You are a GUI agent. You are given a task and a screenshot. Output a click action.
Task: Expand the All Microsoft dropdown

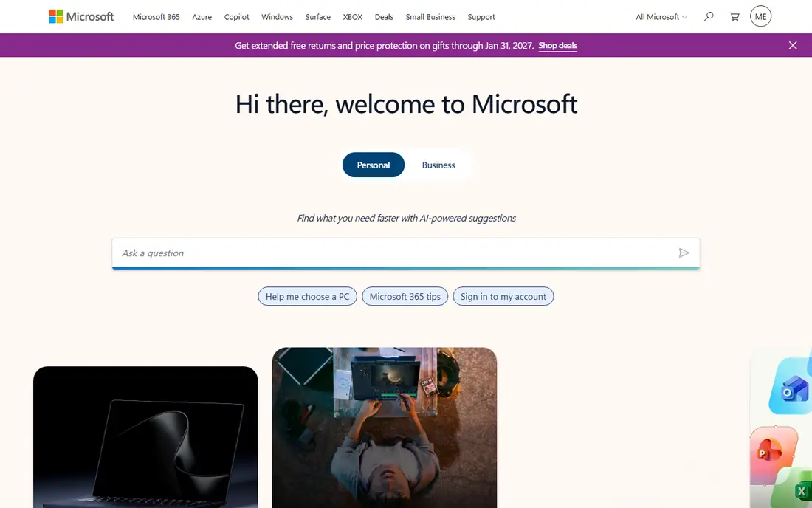click(661, 17)
